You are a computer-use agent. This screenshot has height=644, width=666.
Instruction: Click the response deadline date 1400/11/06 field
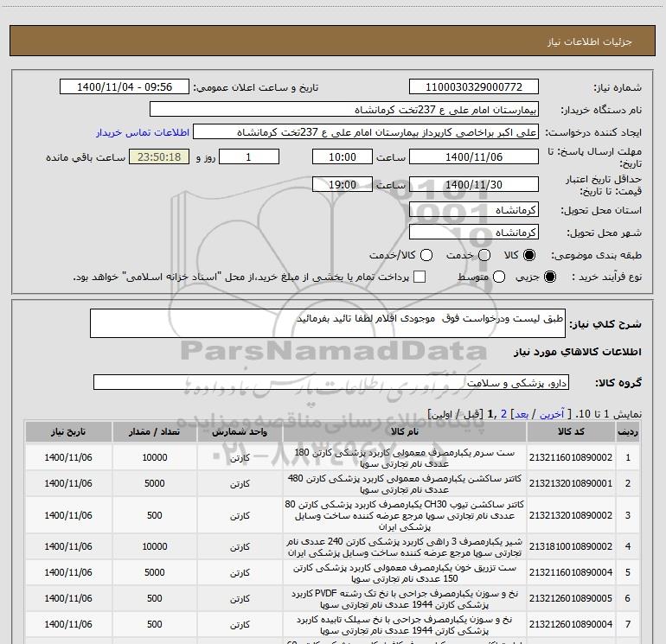[x=474, y=156]
